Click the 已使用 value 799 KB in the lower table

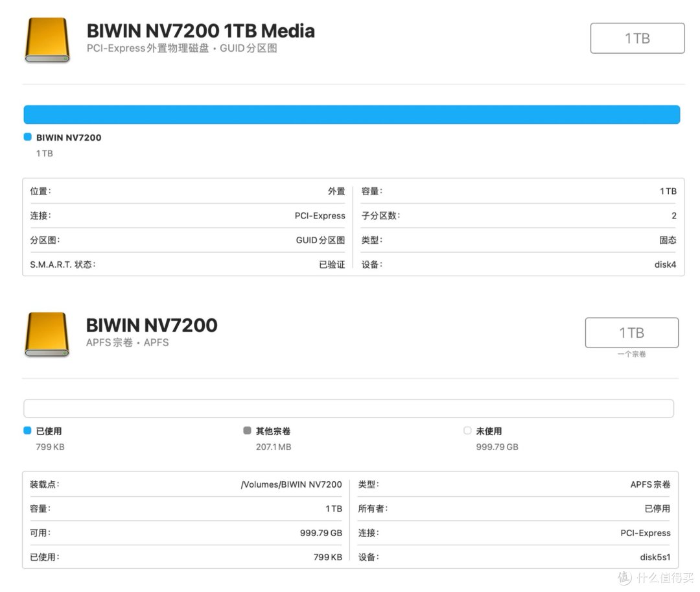(x=327, y=557)
